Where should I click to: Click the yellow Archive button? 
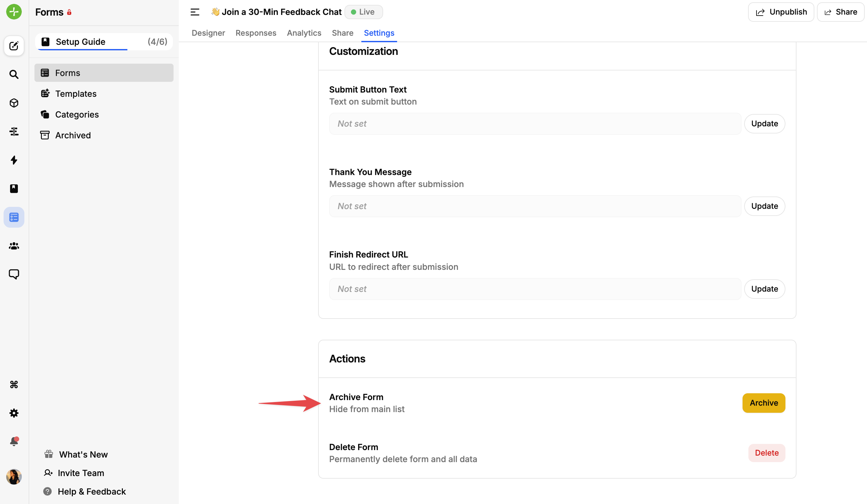(x=764, y=403)
